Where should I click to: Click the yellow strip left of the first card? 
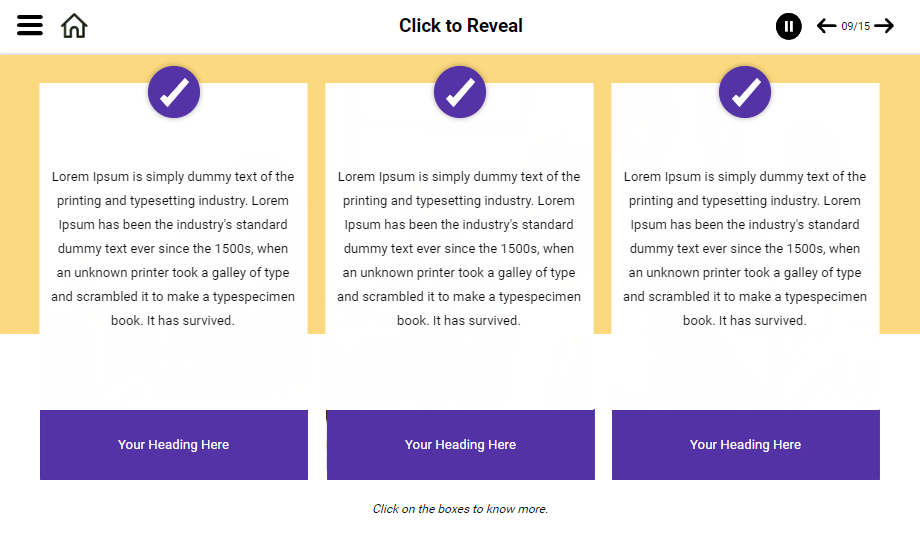[19, 200]
